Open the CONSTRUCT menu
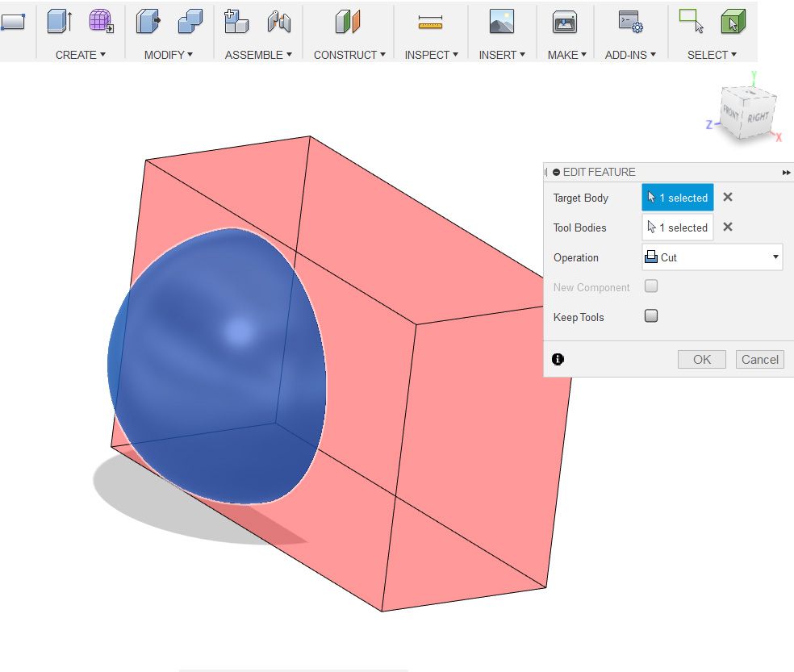794x672 pixels. click(x=349, y=55)
